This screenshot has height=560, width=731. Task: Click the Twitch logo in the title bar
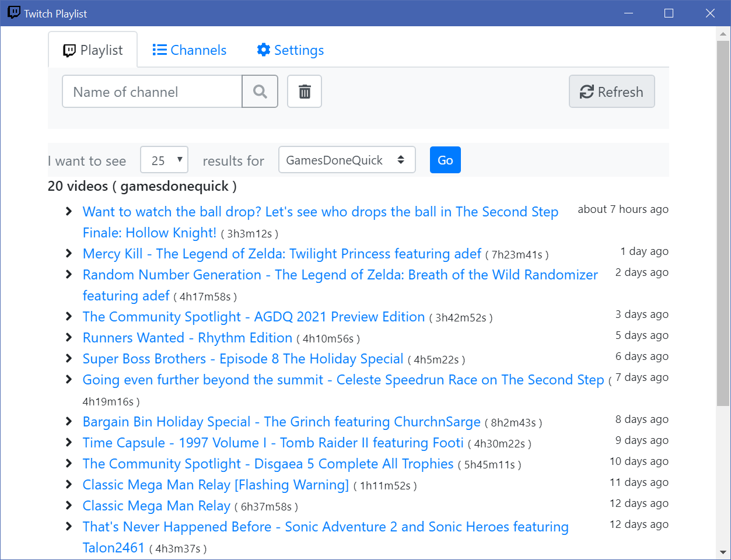pyautogui.click(x=13, y=13)
